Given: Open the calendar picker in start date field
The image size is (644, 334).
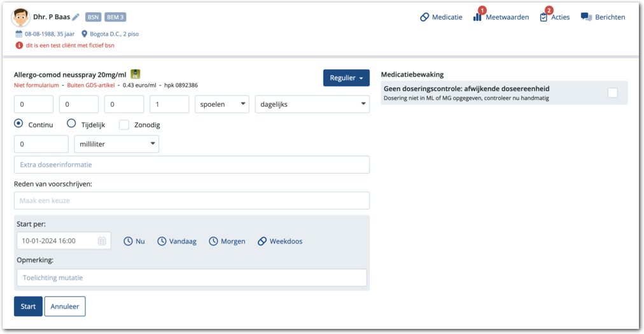Looking at the screenshot, I should 102,241.
